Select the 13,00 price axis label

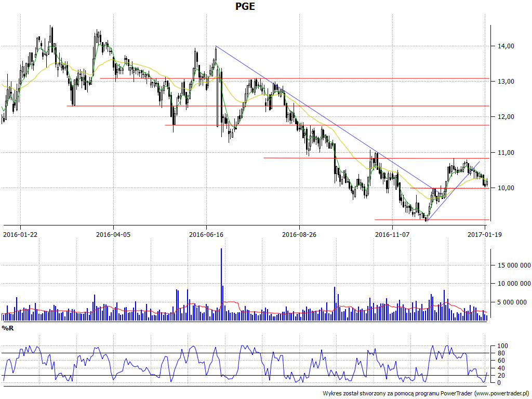coord(506,82)
